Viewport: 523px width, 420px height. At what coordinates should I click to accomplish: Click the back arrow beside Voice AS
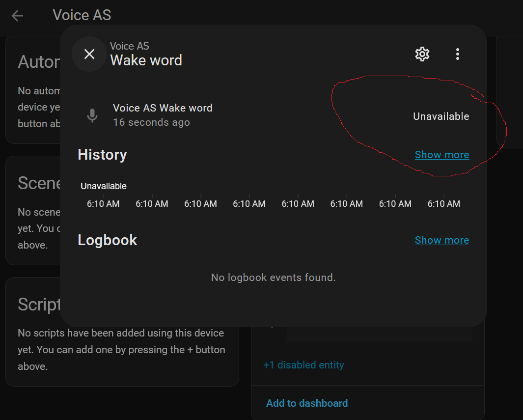(x=18, y=16)
